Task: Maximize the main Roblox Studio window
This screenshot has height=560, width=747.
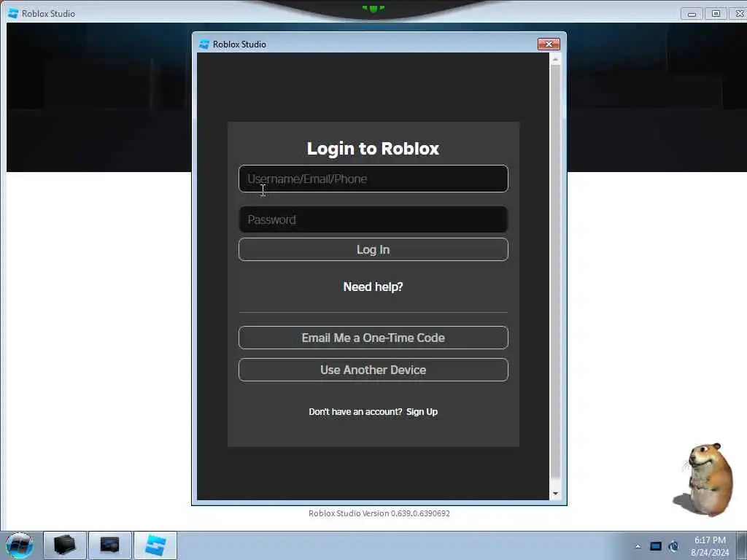Action: [x=716, y=14]
